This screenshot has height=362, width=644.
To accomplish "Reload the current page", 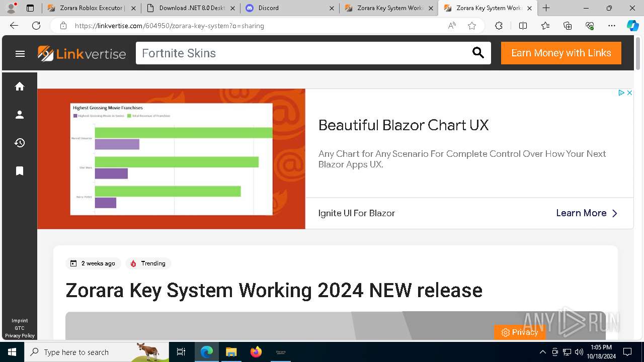I will click(x=36, y=26).
